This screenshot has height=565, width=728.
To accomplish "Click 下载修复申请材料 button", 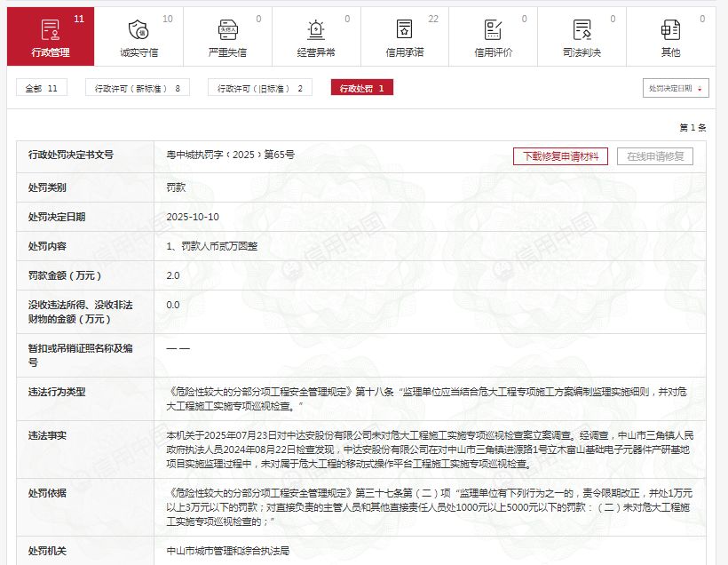I will coord(560,156).
